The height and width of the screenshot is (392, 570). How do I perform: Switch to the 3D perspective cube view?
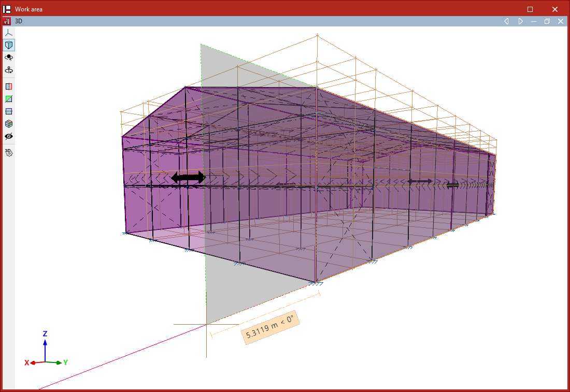(9, 45)
